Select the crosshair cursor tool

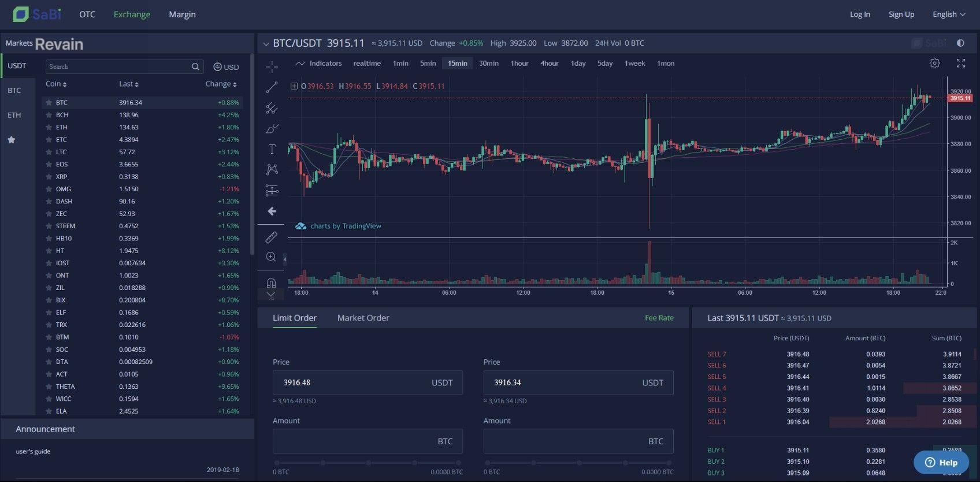coord(272,66)
